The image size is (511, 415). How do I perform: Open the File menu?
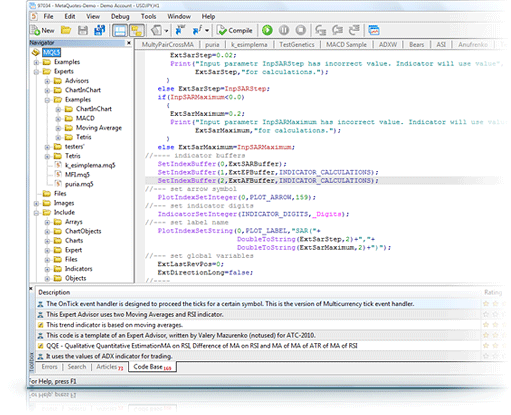point(48,16)
